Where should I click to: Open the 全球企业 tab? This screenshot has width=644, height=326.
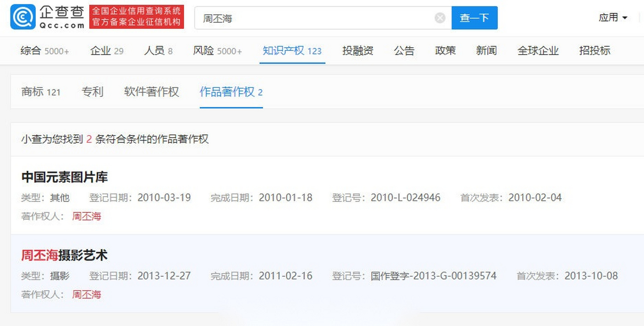pos(538,51)
